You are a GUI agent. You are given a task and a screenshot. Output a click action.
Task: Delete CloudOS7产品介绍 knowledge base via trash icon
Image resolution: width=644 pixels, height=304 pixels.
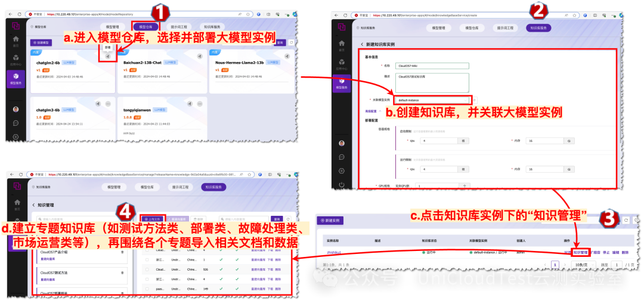pyautogui.click(x=122, y=252)
